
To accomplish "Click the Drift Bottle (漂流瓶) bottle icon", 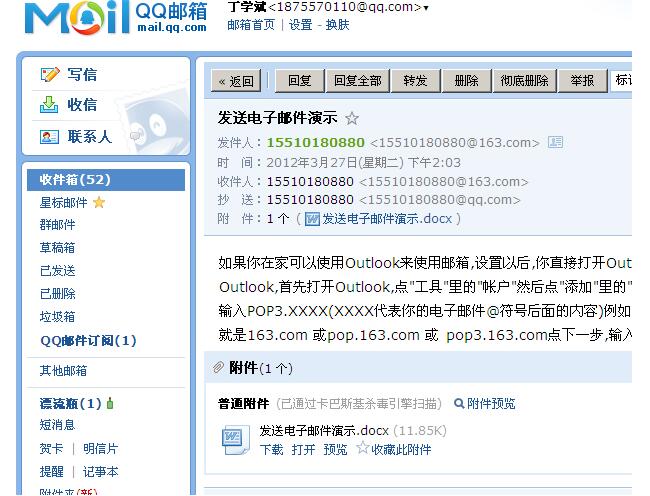I will 110,404.
